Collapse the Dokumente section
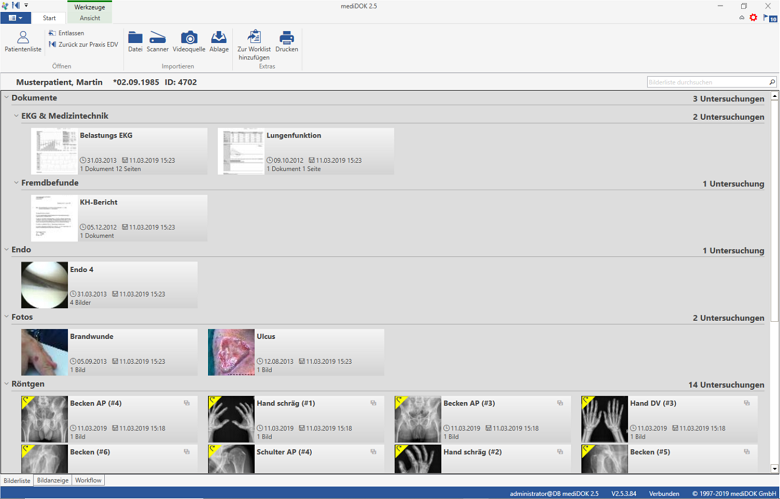 [6, 98]
